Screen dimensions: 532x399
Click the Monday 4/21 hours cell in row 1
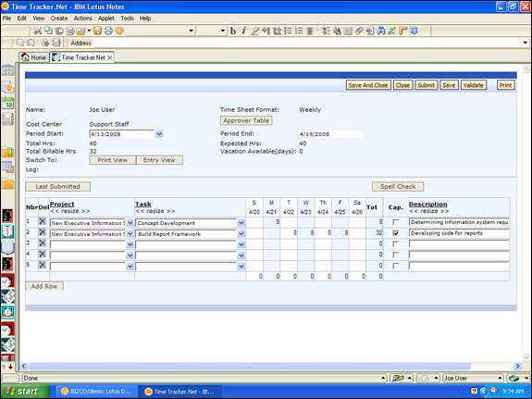coord(271,222)
